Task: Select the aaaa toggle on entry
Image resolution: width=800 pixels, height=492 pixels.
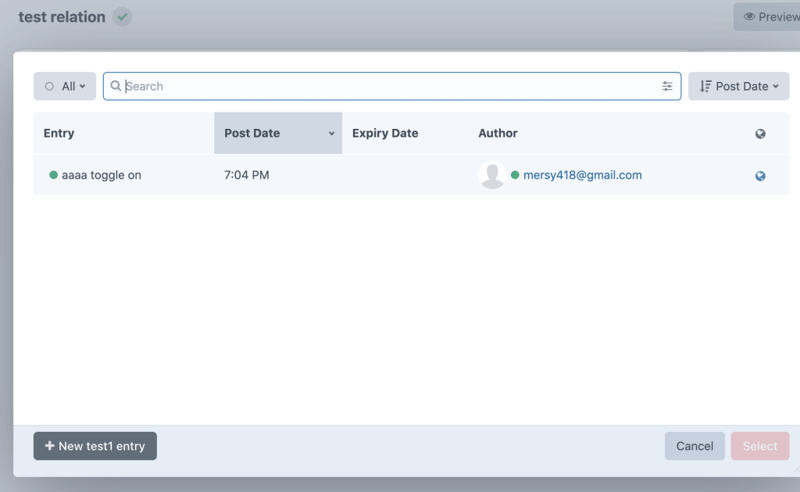Action: [101, 175]
